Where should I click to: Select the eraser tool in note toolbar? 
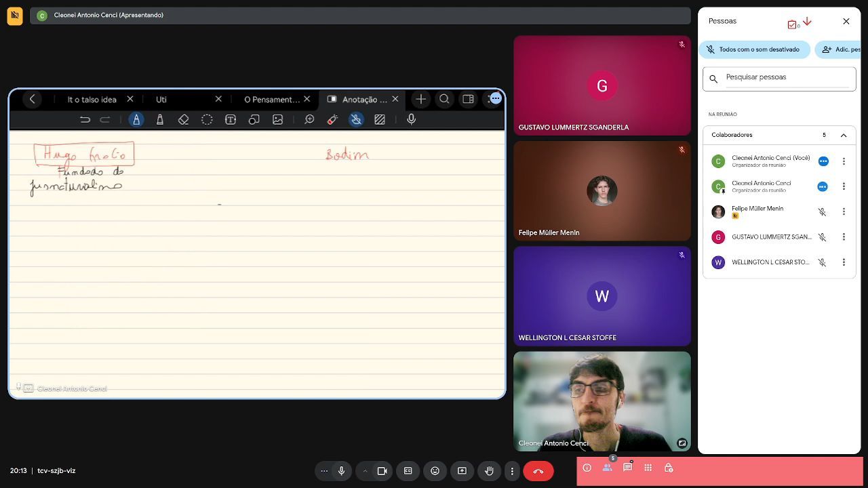(183, 119)
